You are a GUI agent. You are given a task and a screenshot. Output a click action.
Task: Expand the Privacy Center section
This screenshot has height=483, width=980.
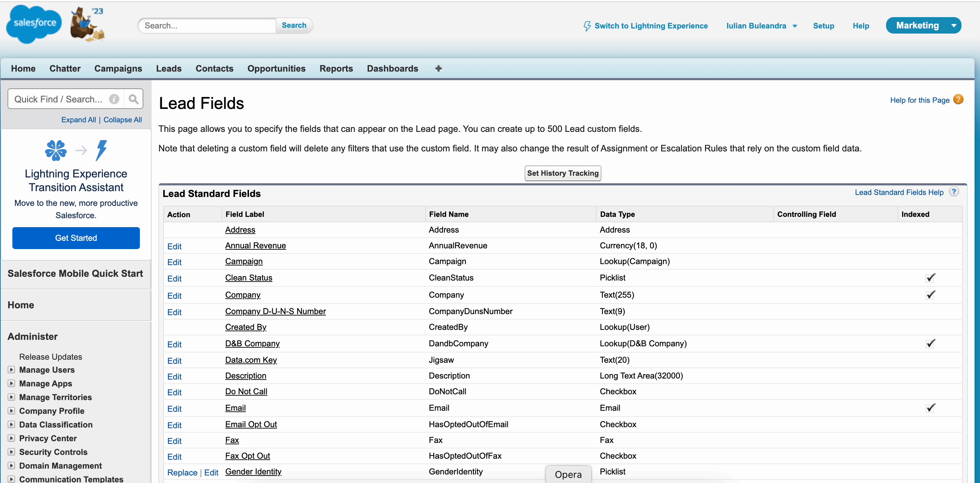point(12,438)
